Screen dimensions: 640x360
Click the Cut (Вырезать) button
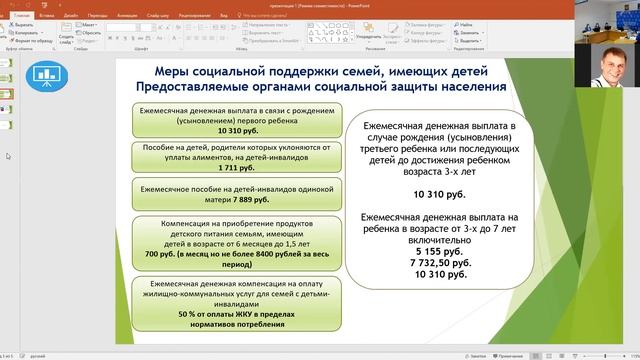tap(22, 25)
